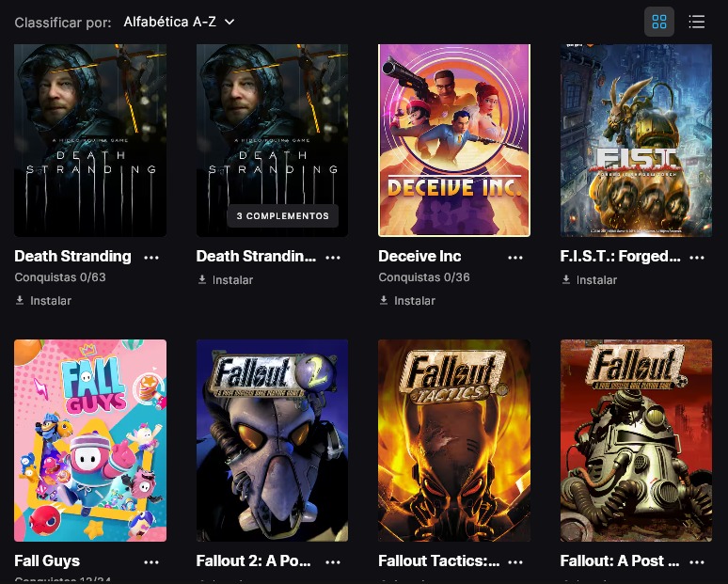Open more options for Deceive Inc
The width and height of the screenshot is (728, 584).
pyautogui.click(x=515, y=257)
